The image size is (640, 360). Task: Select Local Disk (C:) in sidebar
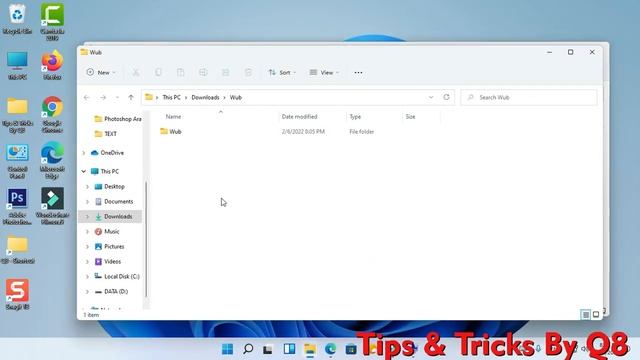(x=117, y=276)
